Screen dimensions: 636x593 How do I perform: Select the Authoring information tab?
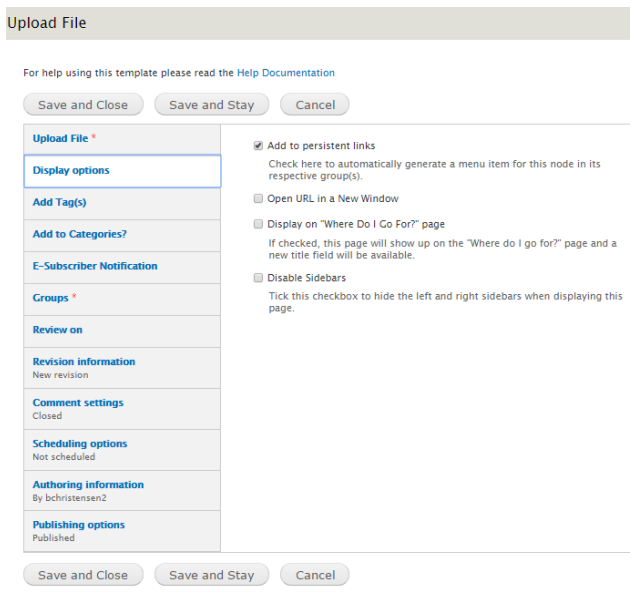(122, 490)
